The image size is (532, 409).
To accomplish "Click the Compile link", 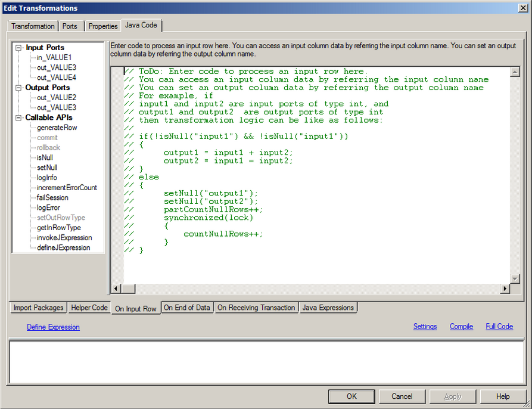I will [x=461, y=327].
